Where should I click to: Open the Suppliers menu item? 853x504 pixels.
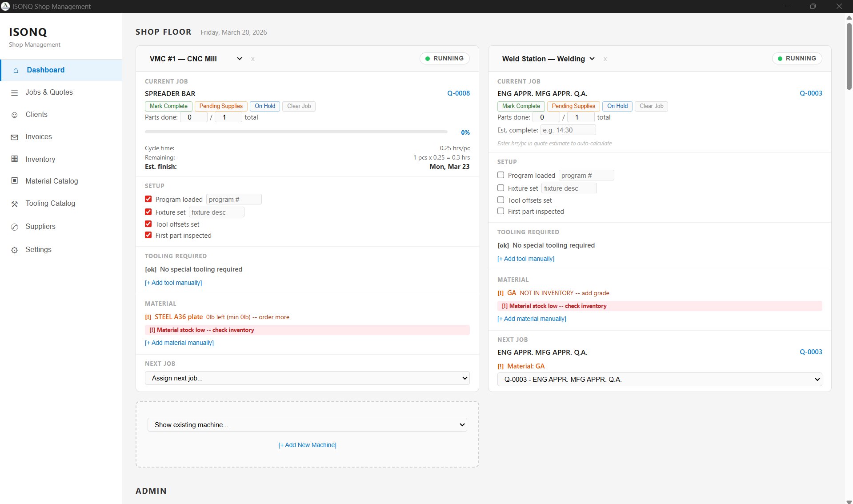coord(40,227)
